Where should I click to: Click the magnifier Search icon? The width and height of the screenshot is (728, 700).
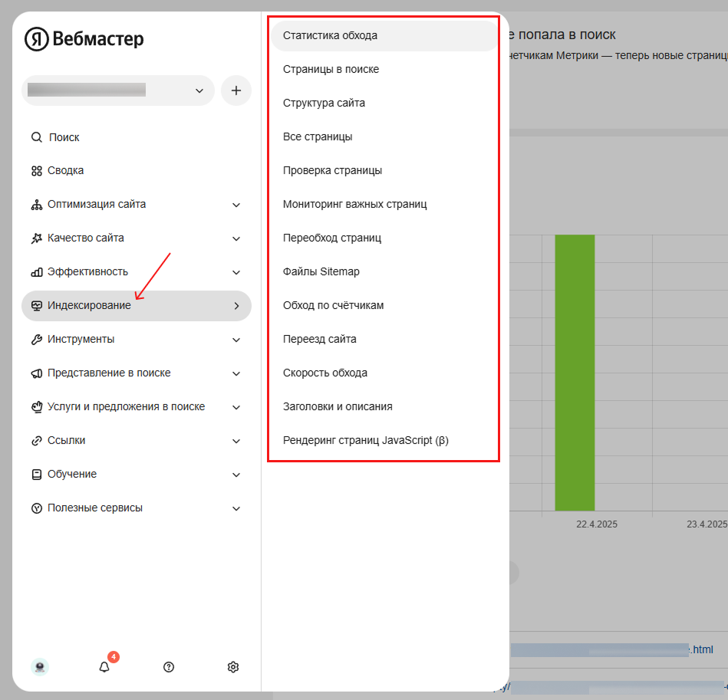[36, 137]
